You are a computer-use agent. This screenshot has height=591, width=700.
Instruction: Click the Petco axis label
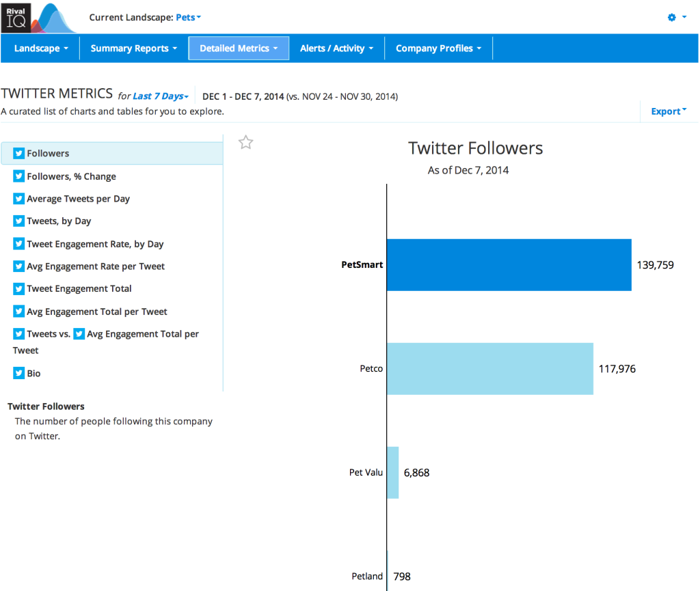coord(371,368)
